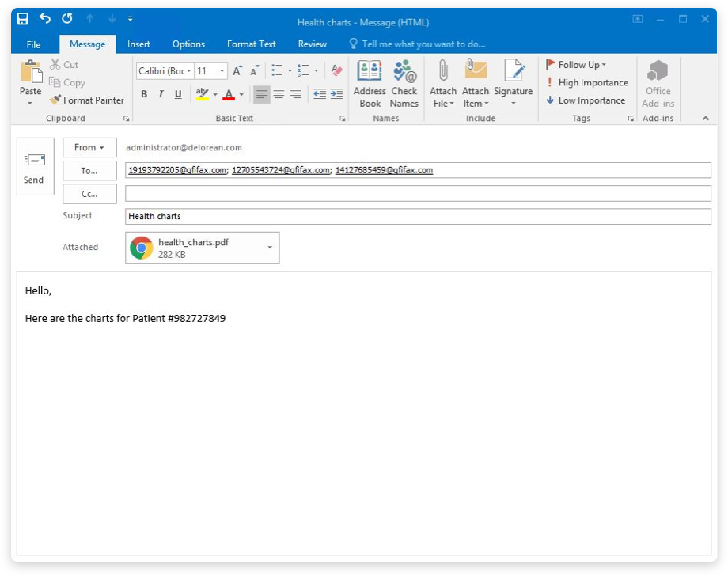The height and width of the screenshot is (576, 728).
Task: Run Check Names
Action: coord(404,84)
